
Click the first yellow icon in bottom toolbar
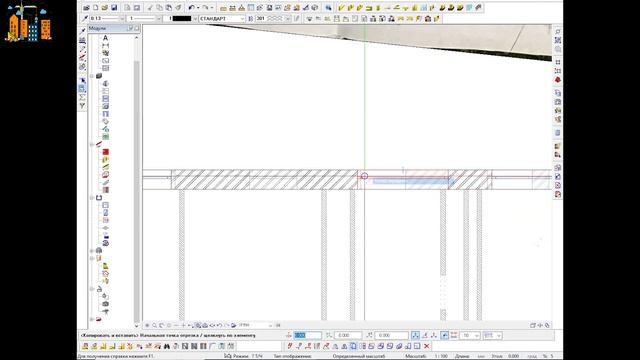click(85, 346)
